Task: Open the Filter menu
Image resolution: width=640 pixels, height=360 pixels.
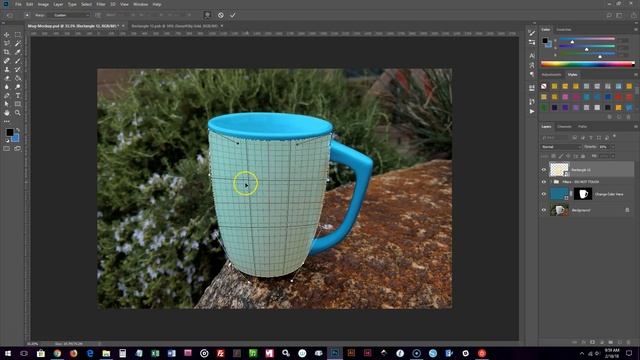Action: click(x=101, y=4)
